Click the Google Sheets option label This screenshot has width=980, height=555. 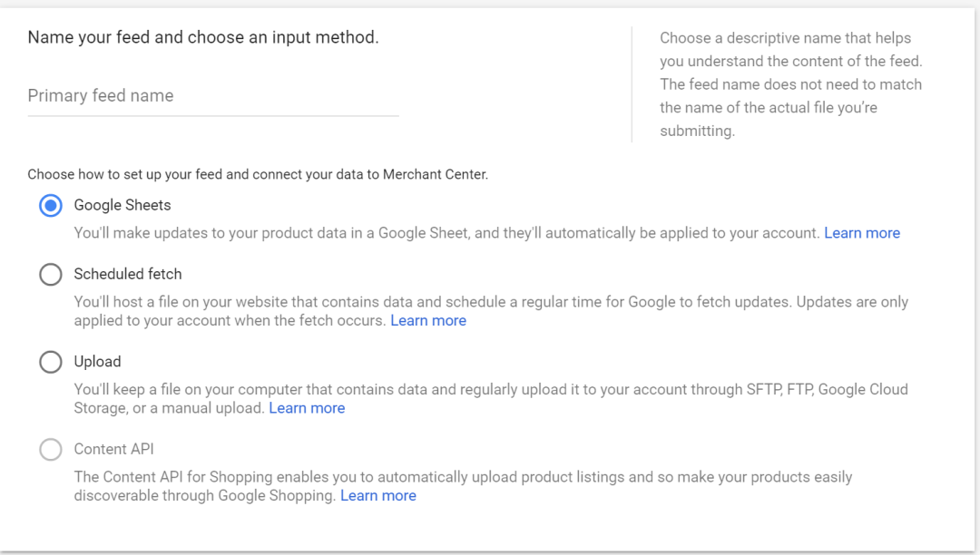pos(122,205)
